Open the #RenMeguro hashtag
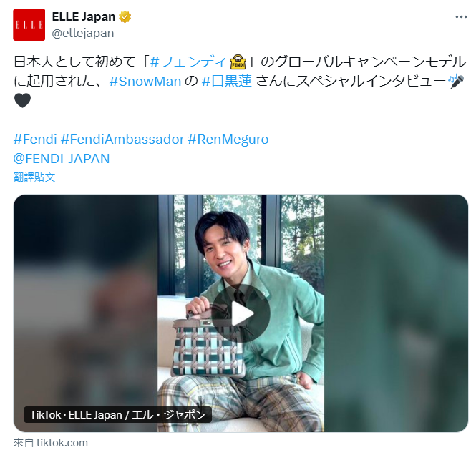The width and height of the screenshot is (476, 455). 228,140
